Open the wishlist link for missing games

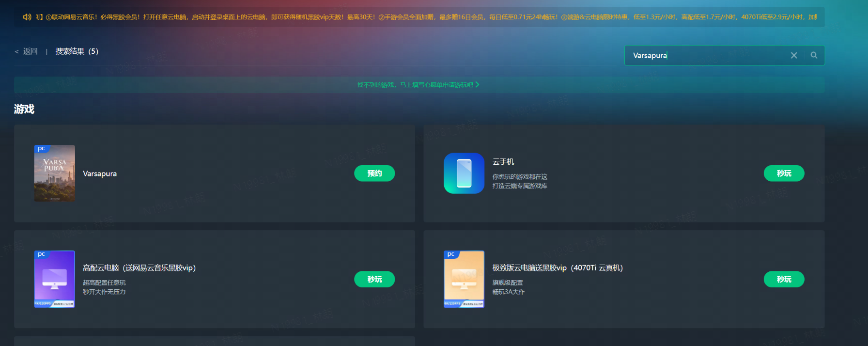click(x=418, y=85)
